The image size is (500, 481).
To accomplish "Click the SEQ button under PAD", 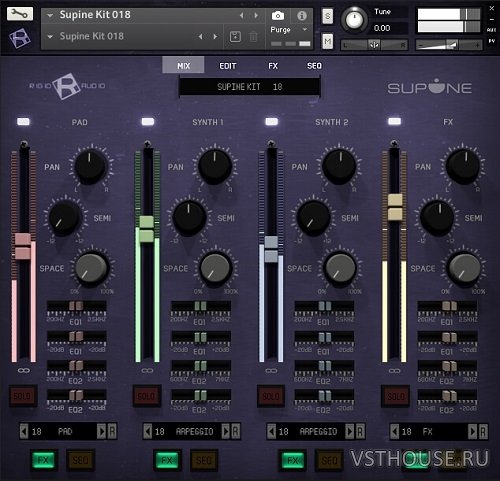I will click(x=81, y=460).
